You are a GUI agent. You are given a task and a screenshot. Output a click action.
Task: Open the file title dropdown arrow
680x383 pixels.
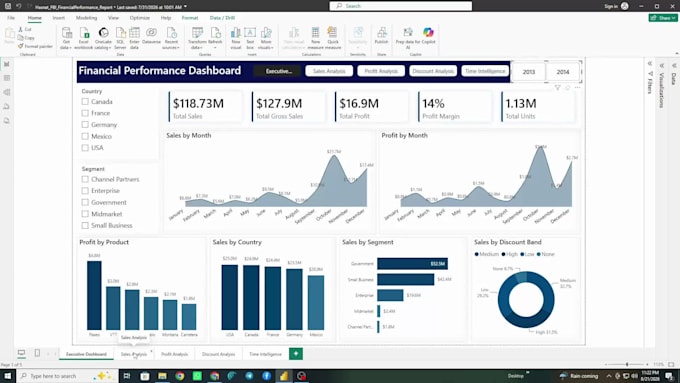(x=185, y=7)
